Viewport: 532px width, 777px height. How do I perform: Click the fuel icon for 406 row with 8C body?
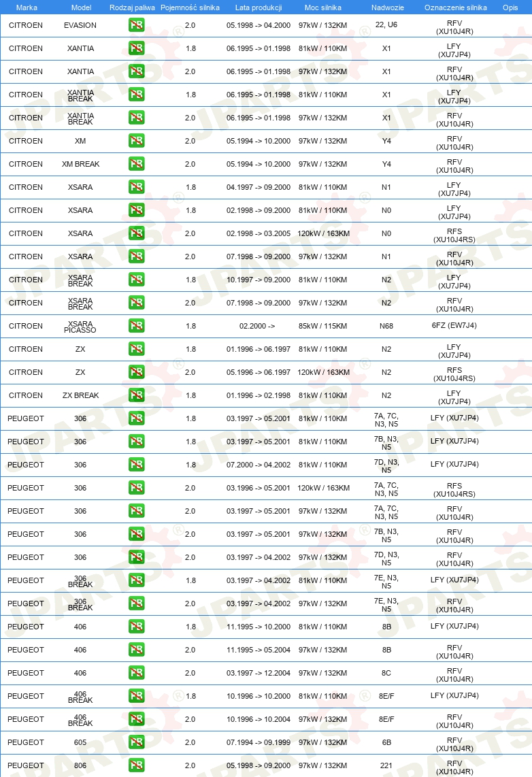click(136, 672)
